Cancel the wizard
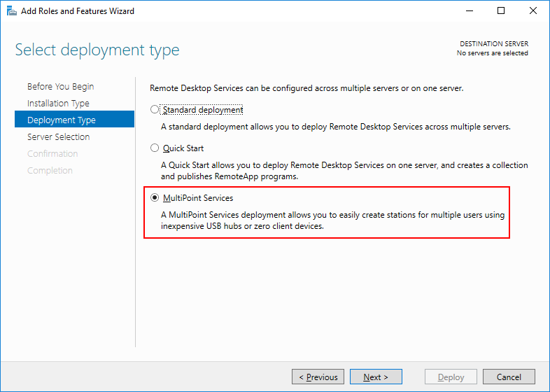The image size is (550, 392). (509, 377)
